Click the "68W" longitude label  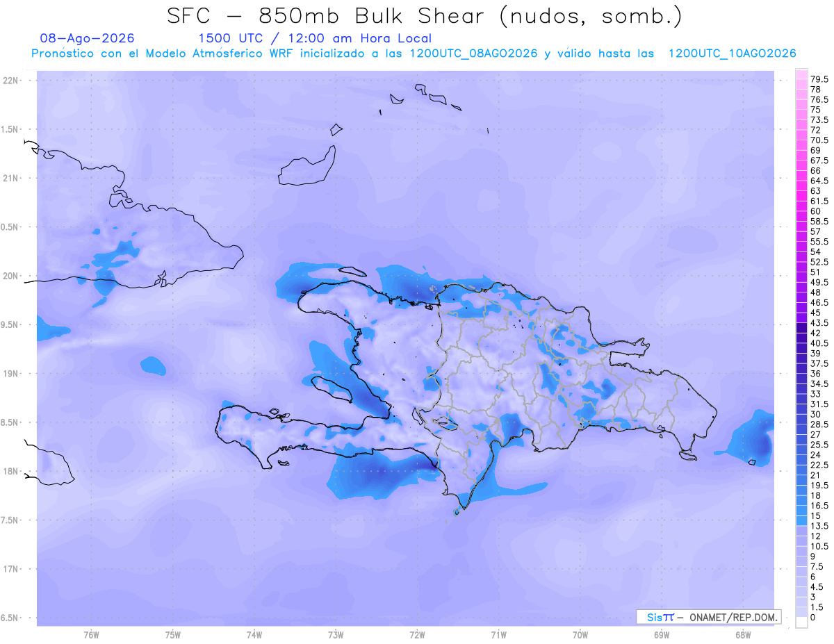743,635
